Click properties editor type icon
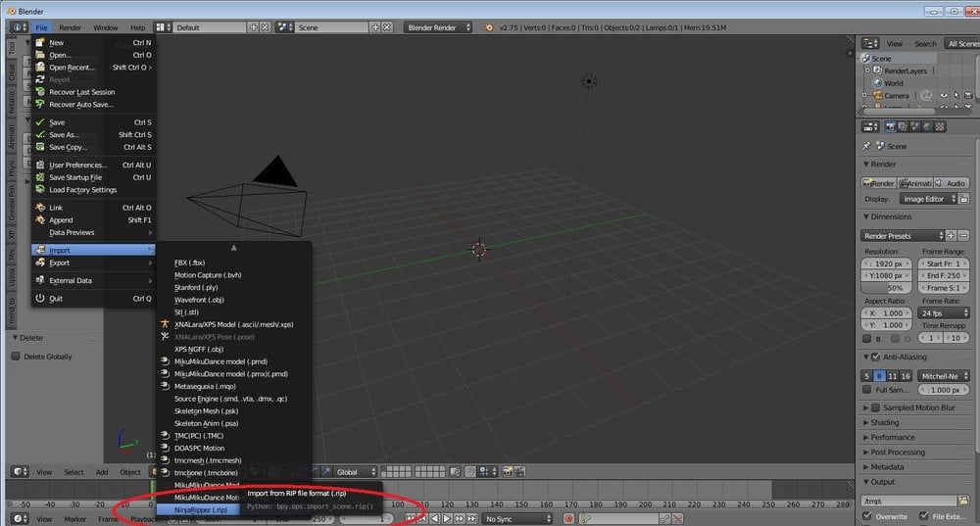The height and width of the screenshot is (526, 980). coord(870,126)
